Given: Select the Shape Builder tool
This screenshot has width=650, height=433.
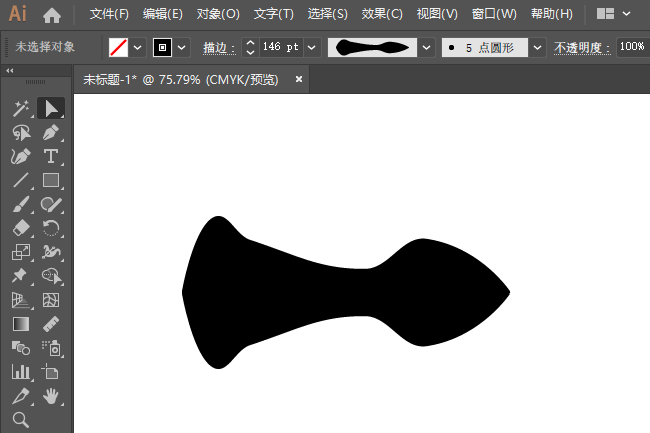Looking at the screenshot, I should click(51, 276).
